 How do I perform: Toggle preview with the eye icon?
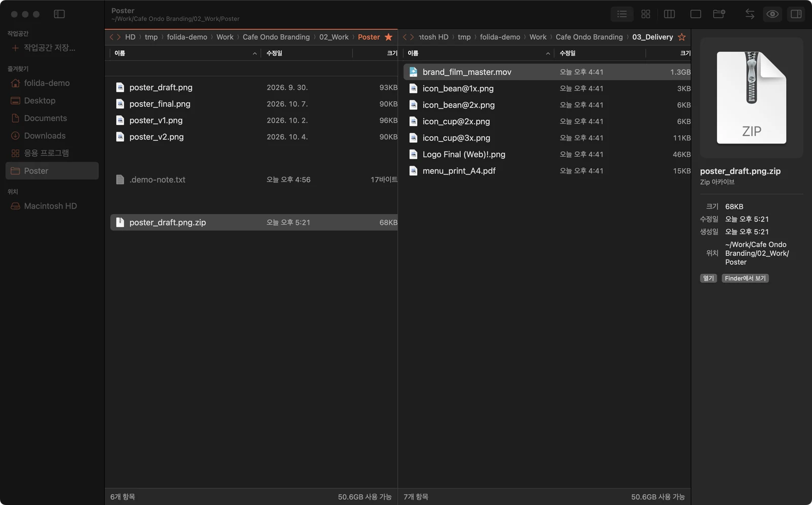(x=772, y=14)
